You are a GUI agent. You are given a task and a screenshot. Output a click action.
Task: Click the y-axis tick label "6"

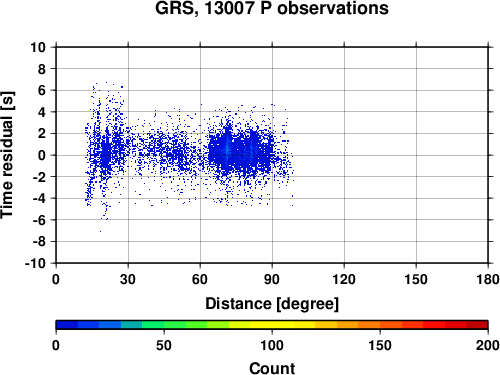point(42,90)
